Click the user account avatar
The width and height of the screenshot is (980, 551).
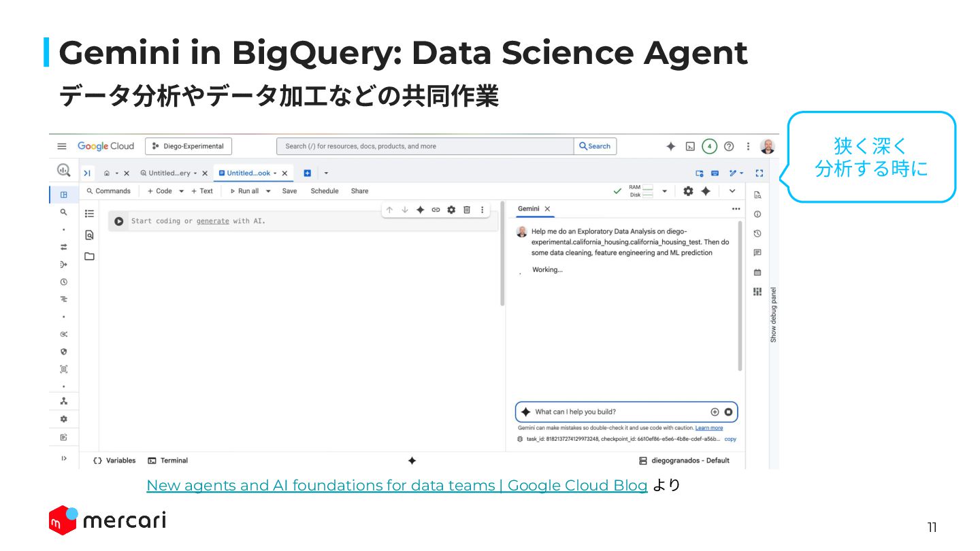tap(768, 146)
